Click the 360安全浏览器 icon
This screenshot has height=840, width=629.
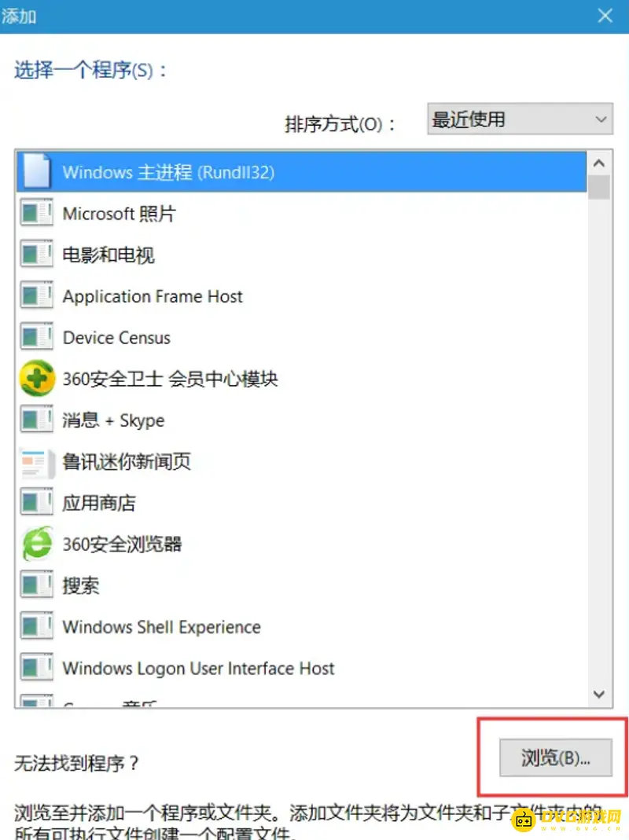point(37,544)
